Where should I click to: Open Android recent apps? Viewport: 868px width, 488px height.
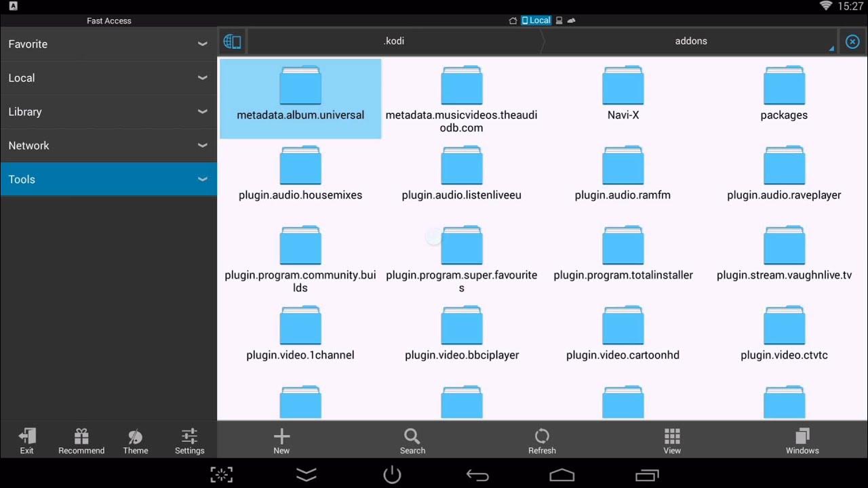pos(647,475)
